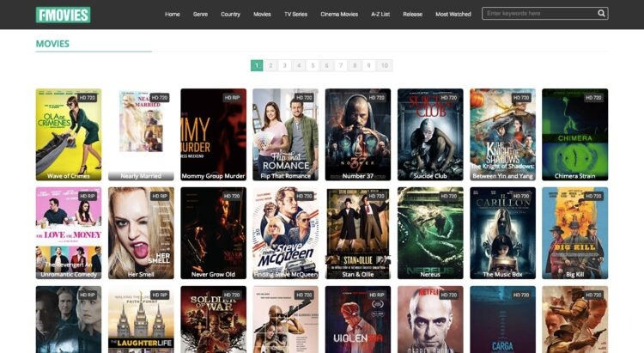
Task: Open the Home menu item
Action: pos(173,14)
